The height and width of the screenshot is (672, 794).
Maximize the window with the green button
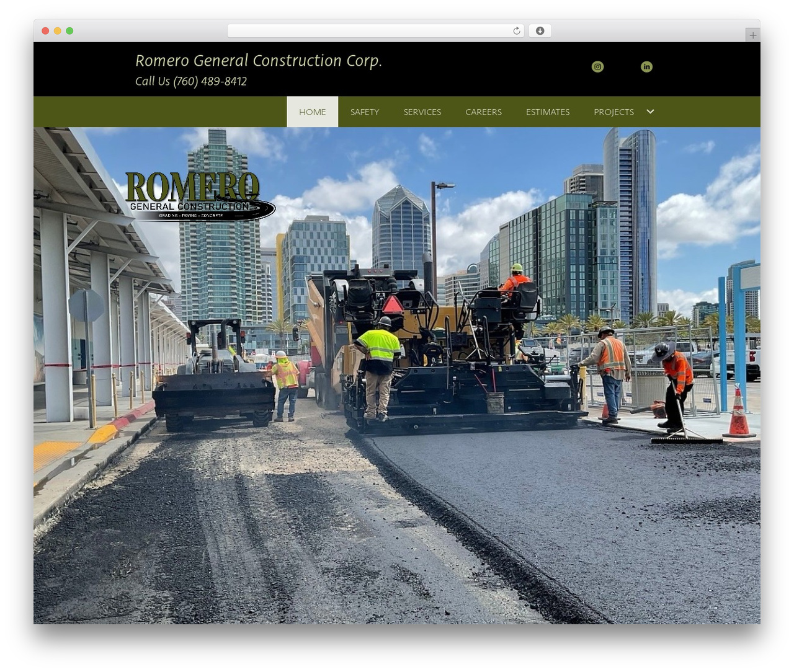(69, 31)
